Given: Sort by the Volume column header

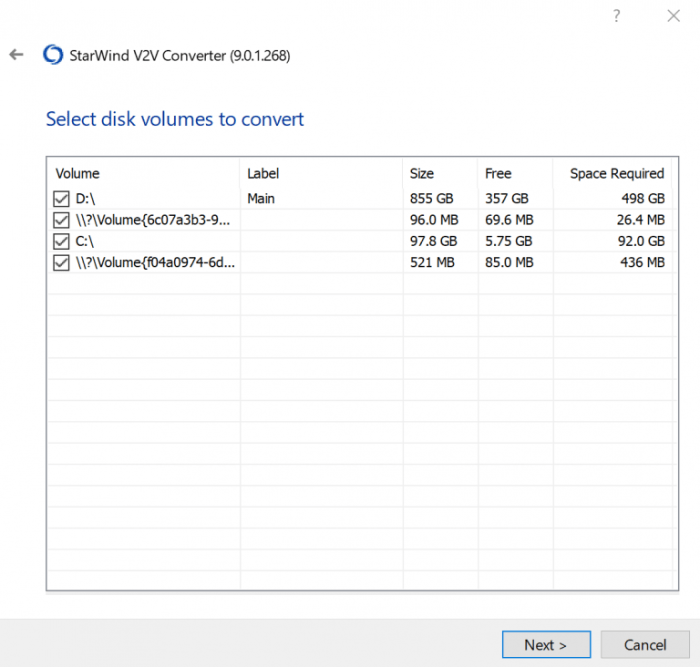Looking at the screenshot, I should (x=77, y=173).
